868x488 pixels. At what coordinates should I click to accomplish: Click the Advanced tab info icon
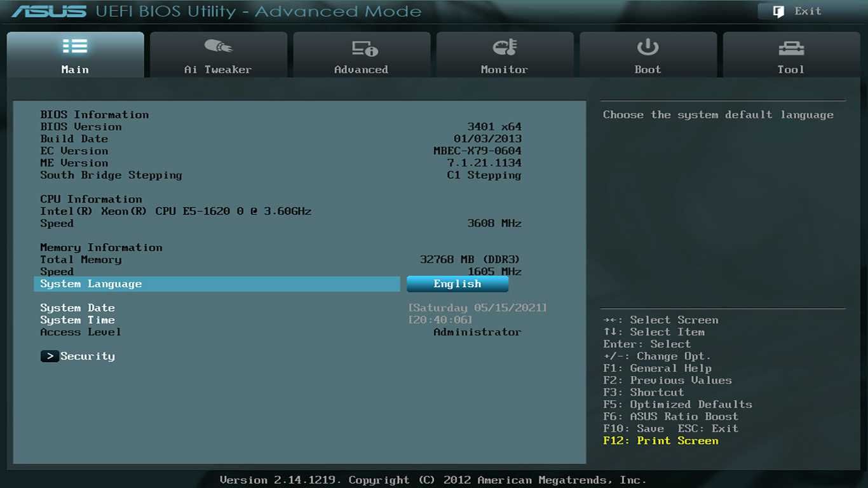click(365, 48)
